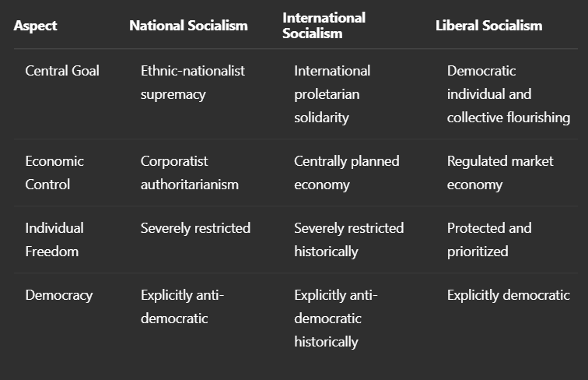Select the Central Goal row label

coord(62,71)
